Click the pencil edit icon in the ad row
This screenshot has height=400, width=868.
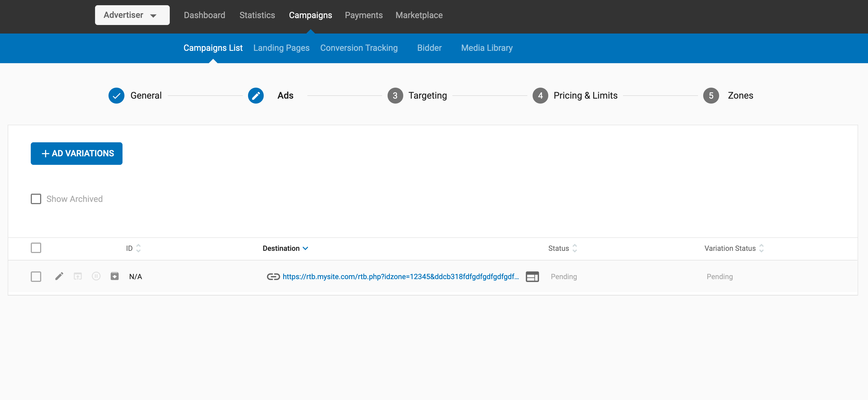[59, 276]
